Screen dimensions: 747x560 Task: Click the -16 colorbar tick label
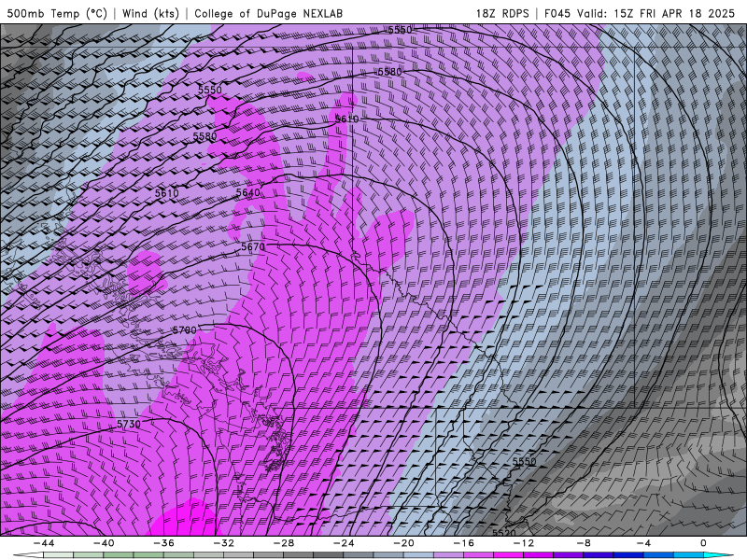(x=464, y=543)
